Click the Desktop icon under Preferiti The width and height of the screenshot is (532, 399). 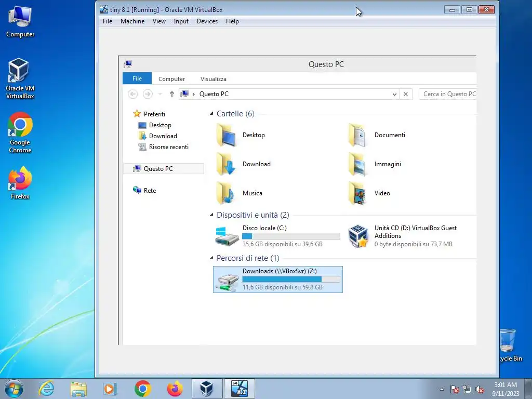click(x=142, y=125)
